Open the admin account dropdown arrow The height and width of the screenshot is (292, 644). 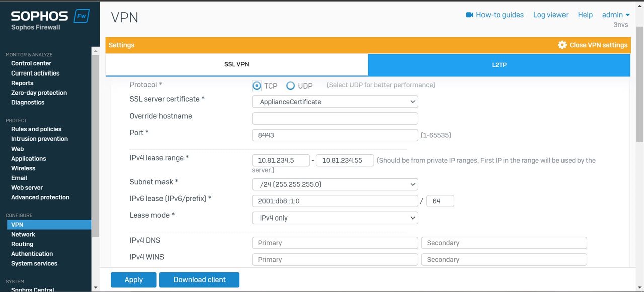coord(628,15)
